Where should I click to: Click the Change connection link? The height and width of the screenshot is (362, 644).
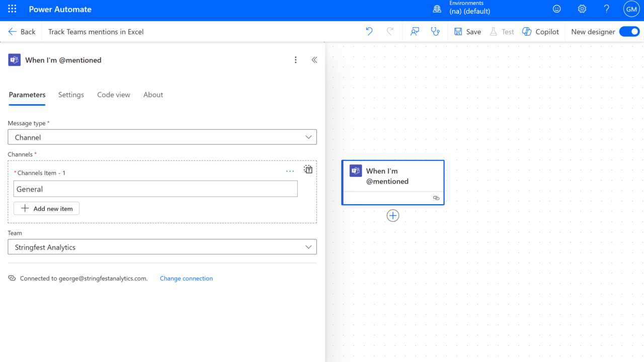click(x=186, y=279)
